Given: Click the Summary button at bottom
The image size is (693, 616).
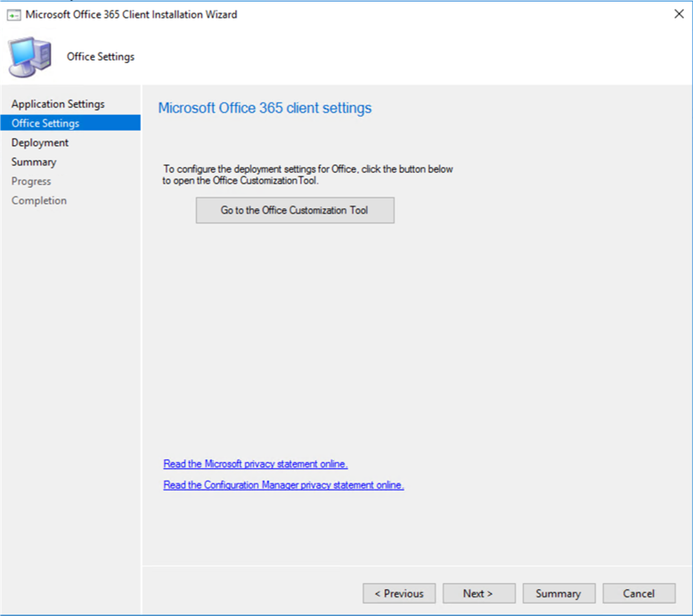Looking at the screenshot, I should pos(558,594).
